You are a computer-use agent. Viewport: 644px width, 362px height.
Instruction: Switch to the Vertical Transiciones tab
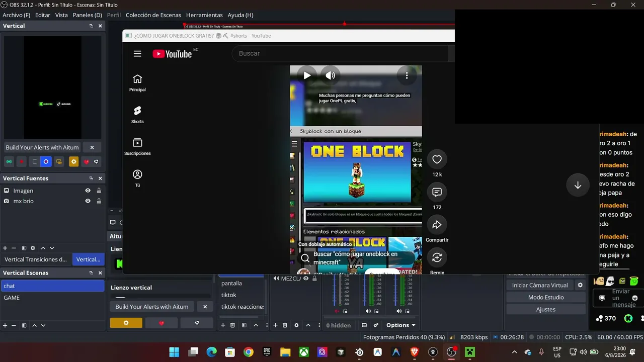[36, 259]
